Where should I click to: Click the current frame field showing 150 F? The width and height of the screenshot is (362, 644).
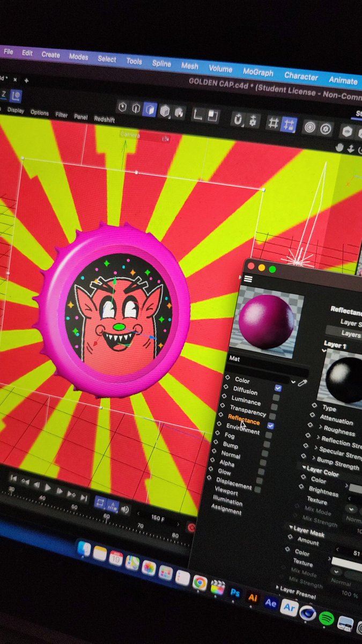158,518
